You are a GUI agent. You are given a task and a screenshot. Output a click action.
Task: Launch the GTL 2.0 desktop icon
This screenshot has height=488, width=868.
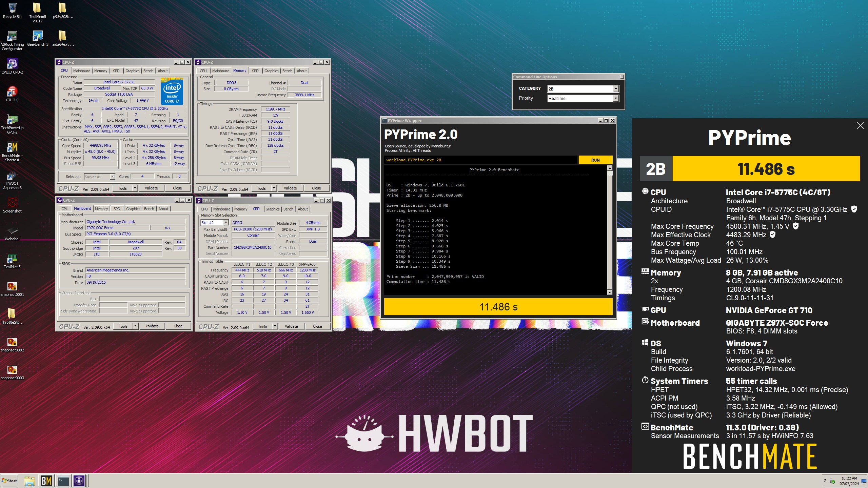tap(12, 94)
